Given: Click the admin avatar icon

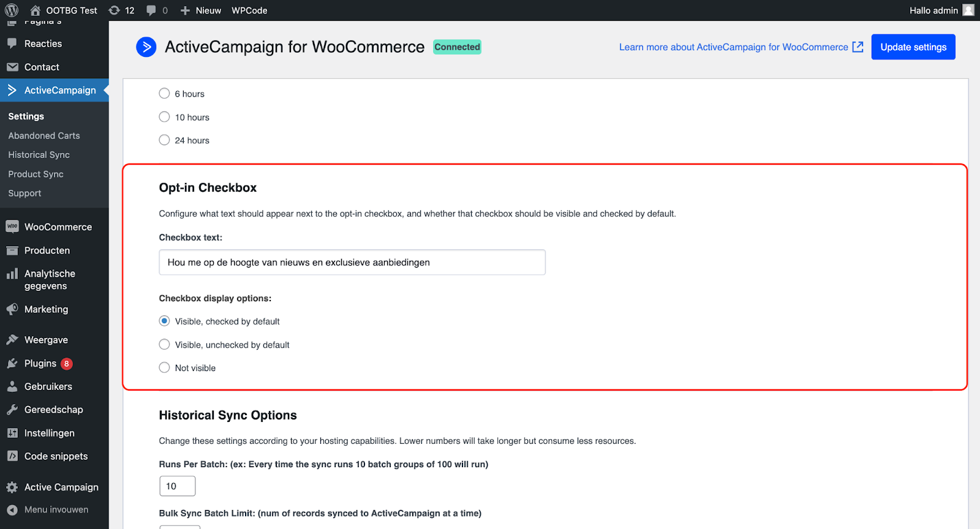Looking at the screenshot, I should coord(968,10).
